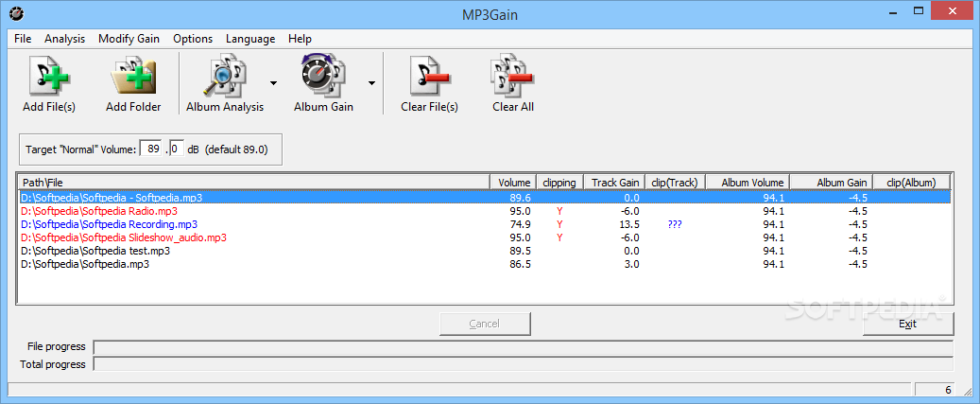
Task: Sort by the Volume column header
Action: (512, 183)
